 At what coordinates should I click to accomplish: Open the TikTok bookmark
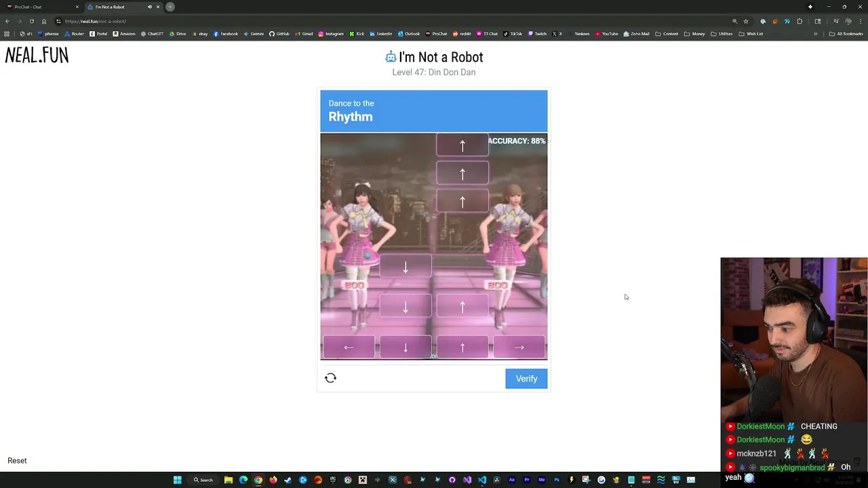pyautogui.click(x=513, y=34)
